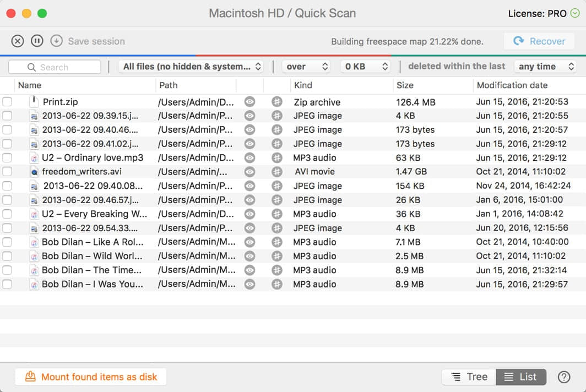
Task: Select checkbox for freedom_writers.avi
Action: click(7, 172)
